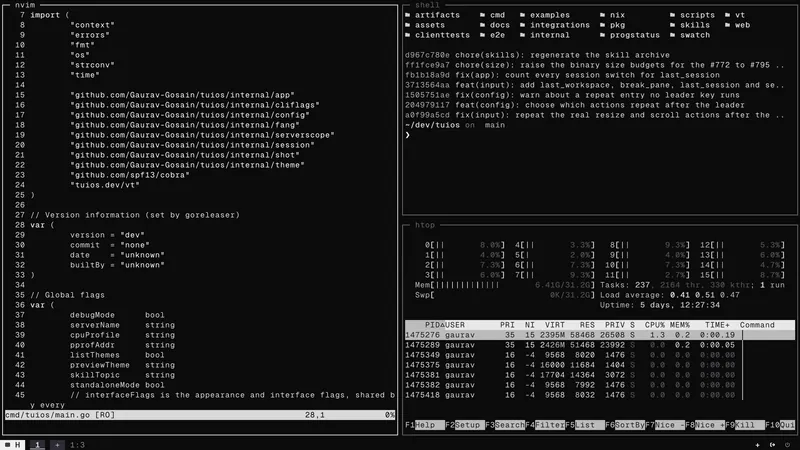
Task: Open htop Filter with F4
Action: point(544,425)
